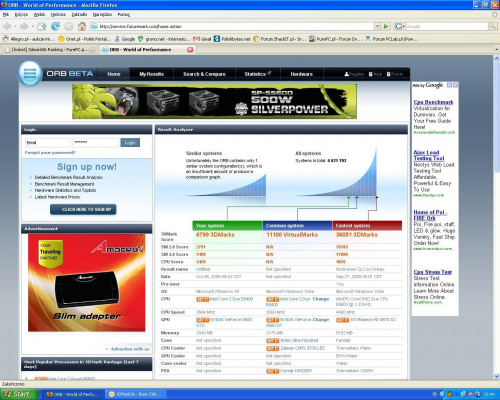Open Statistics in ORB navigation
Viewport: 500px width, 400px height.
coord(258,74)
